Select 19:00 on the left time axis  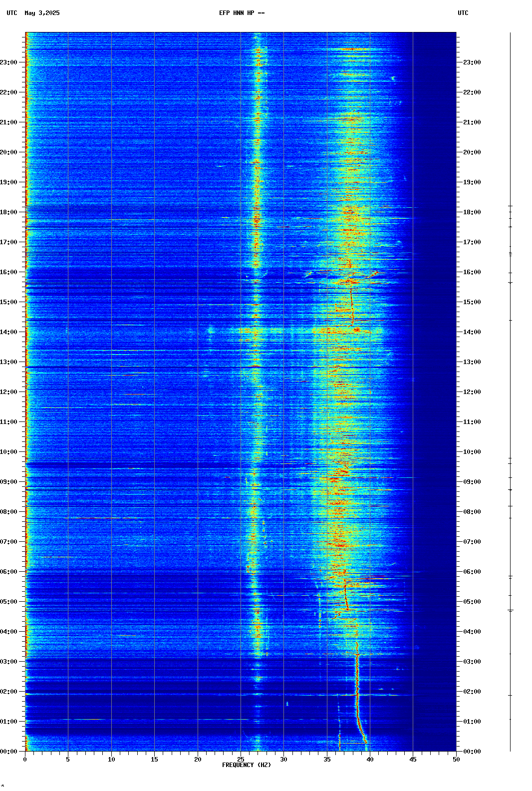[x=9, y=182]
